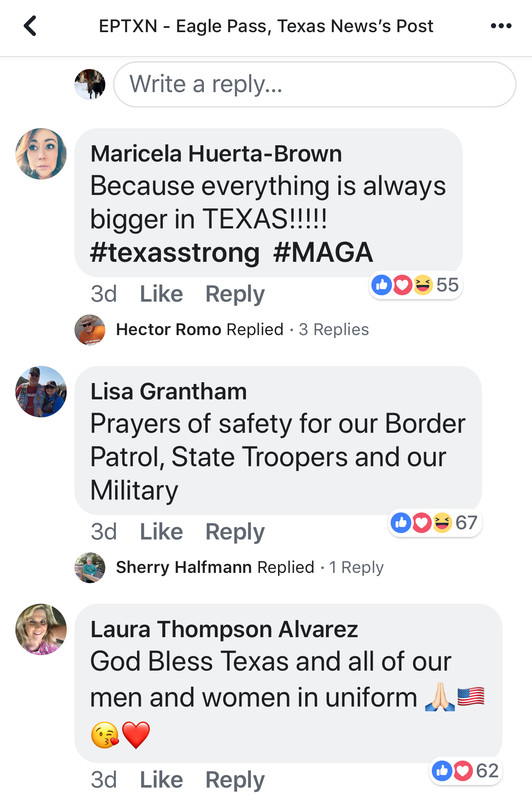The image size is (532, 800).
Task: View the 67 reactions on Lisa Grantham's comment
Action: click(435, 522)
